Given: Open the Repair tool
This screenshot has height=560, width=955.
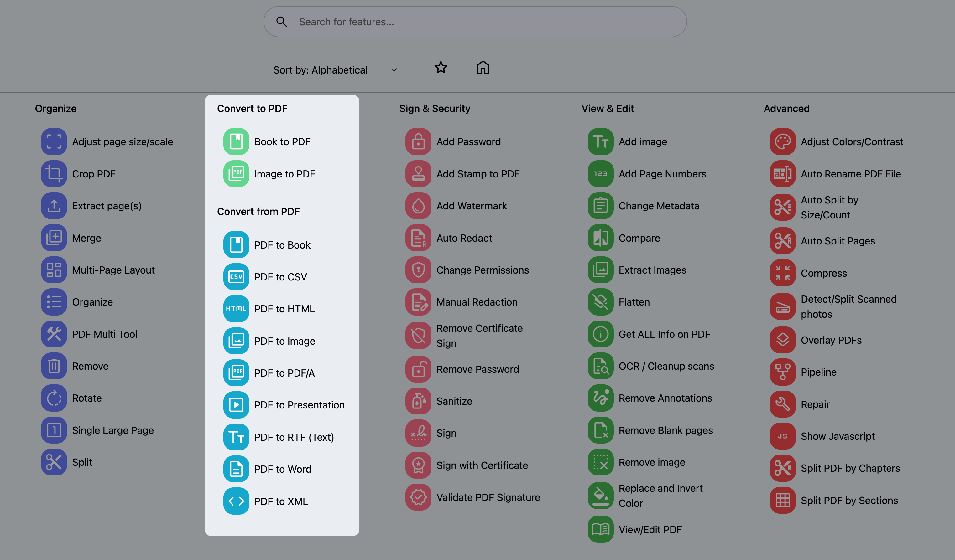Looking at the screenshot, I should [x=815, y=404].
